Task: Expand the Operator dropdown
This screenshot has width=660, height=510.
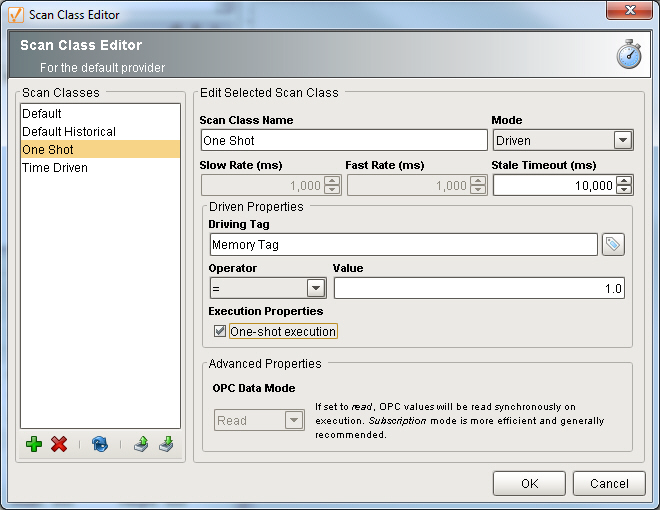Action: [315, 288]
